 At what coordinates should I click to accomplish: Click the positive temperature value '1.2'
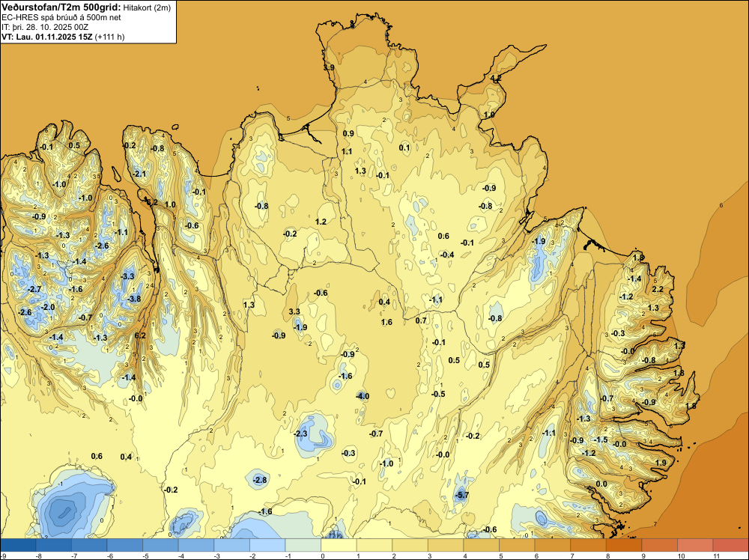321,222
